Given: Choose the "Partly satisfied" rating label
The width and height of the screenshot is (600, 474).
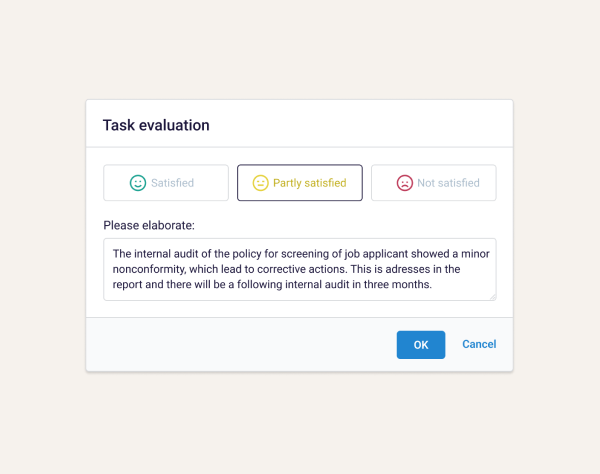Looking at the screenshot, I should click(x=309, y=183).
